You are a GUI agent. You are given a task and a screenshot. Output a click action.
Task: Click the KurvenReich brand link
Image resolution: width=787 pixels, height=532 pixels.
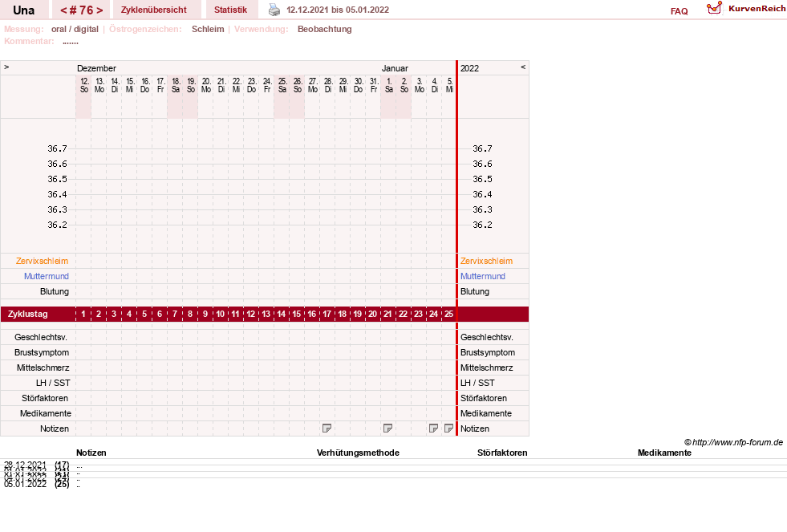tap(757, 9)
